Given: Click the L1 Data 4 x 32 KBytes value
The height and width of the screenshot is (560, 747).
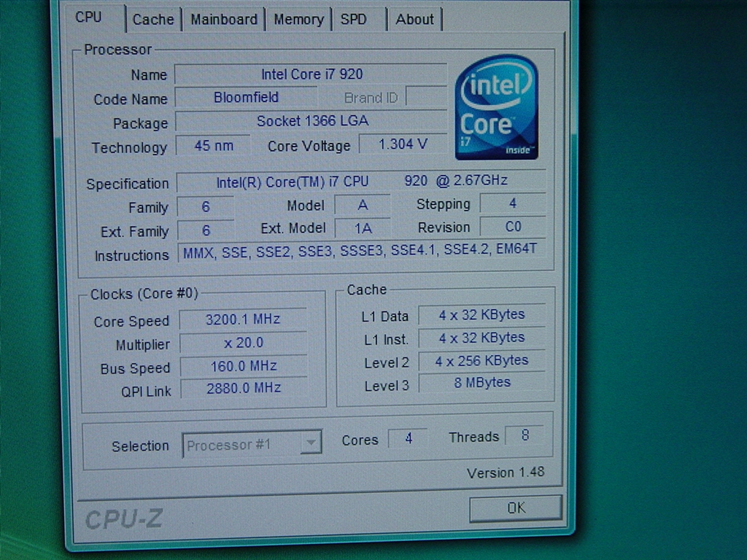Looking at the screenshot, I should (482, 314).
